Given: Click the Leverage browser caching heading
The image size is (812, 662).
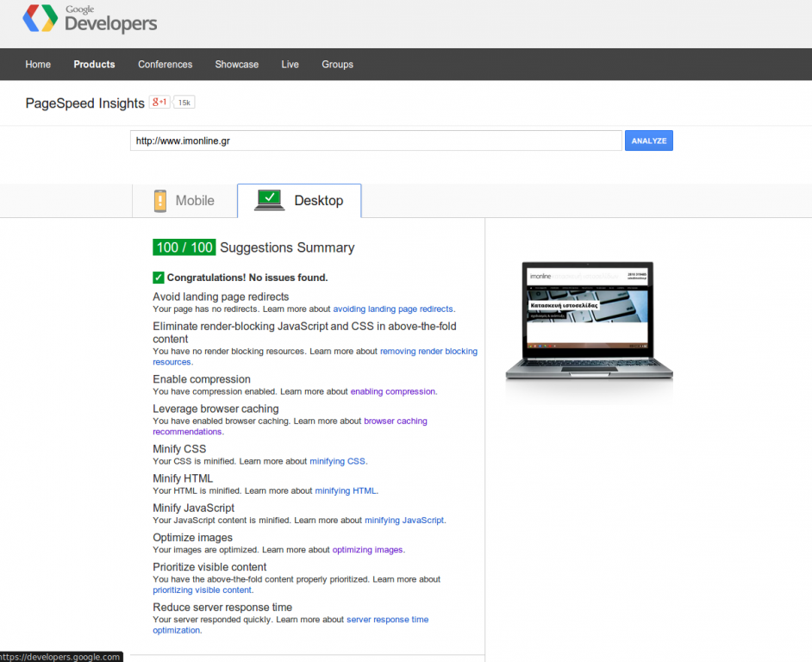Looking at the screenshot, I should click(x=215, y=409).
